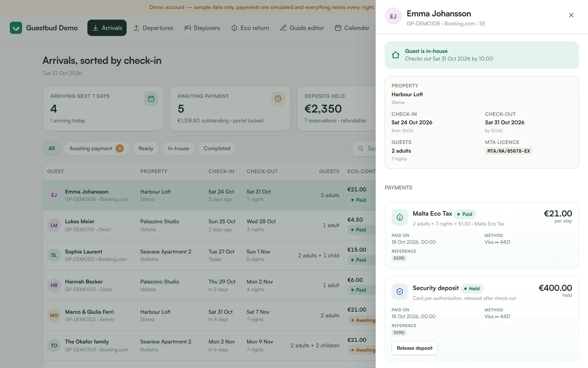
Task: Click the clock icon in Awaiting payment card
Action: (x=278, y=99)
